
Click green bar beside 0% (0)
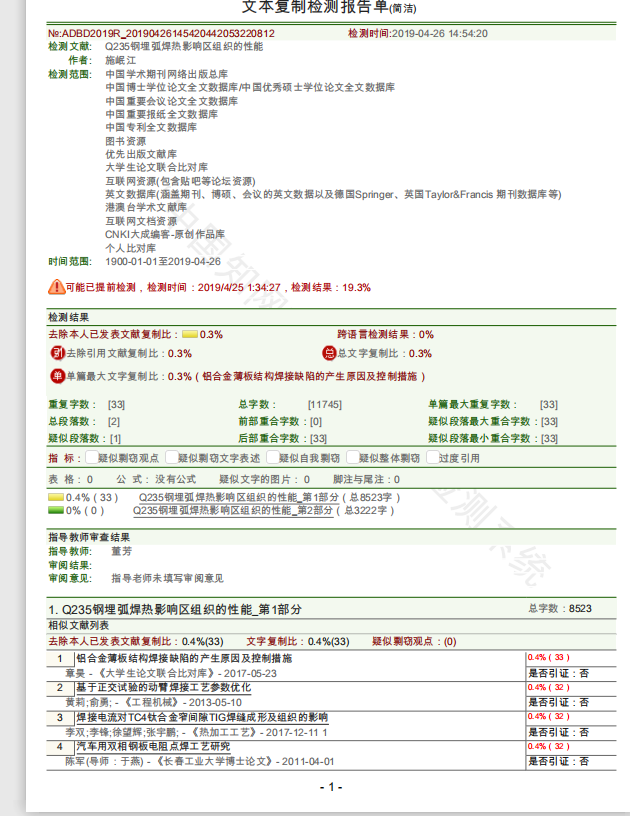point(56,511)
